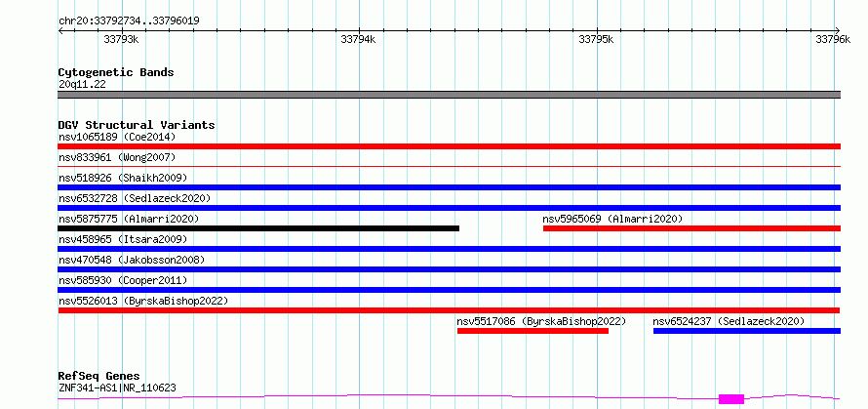Open the ZNF341-AS1|NR_110623 gene label

coord(117,388)
